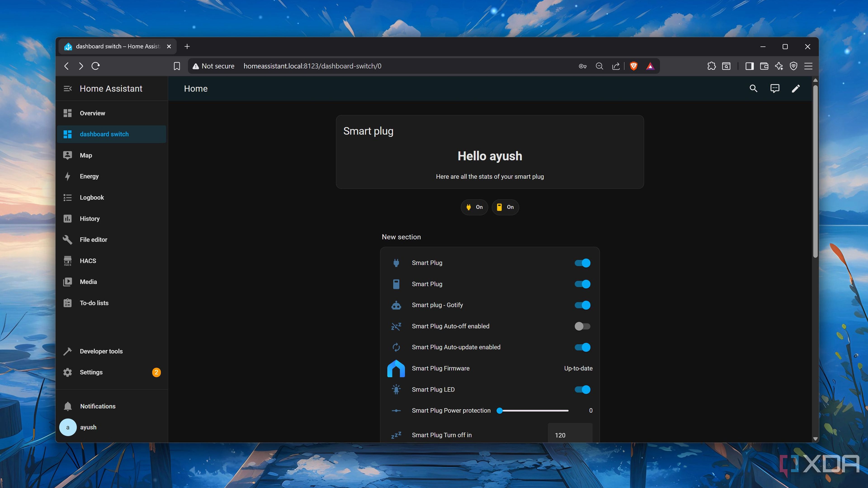Click the share icon in address bar

coord(616,66)
